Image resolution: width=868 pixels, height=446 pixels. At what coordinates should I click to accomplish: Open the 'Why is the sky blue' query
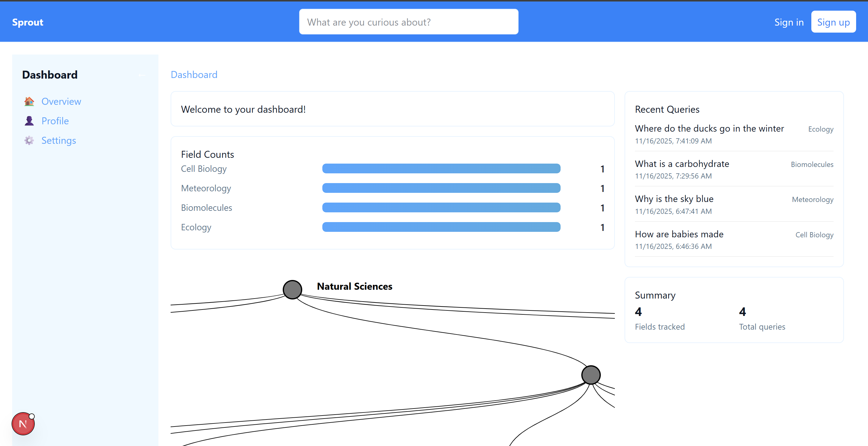(x=674, y=199)
